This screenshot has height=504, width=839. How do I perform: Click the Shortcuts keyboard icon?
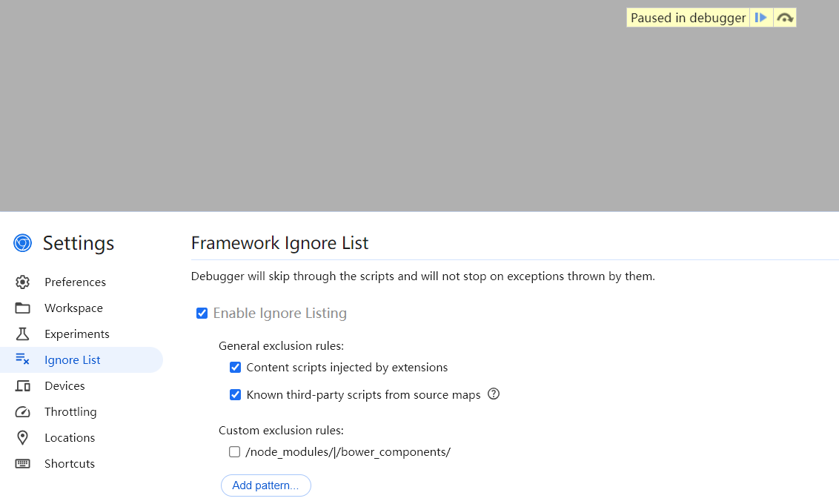(x=22, y=463)
